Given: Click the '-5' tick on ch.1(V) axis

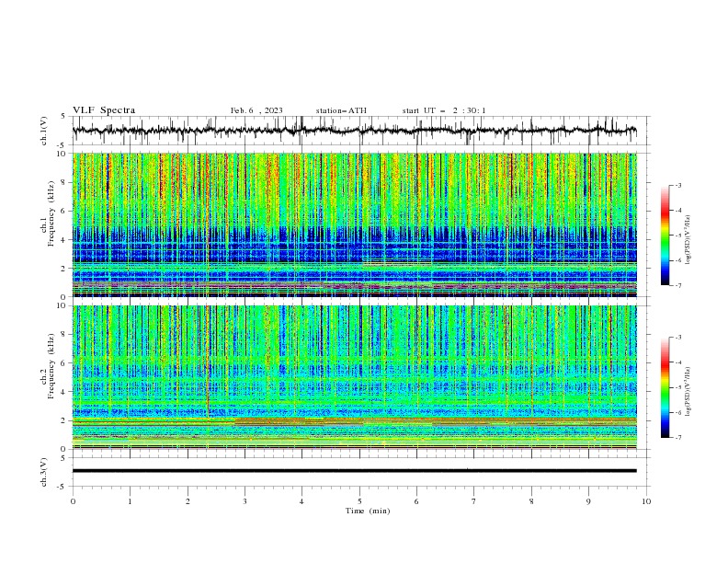Looking at the screenshot, I should (x=63, y=145).
